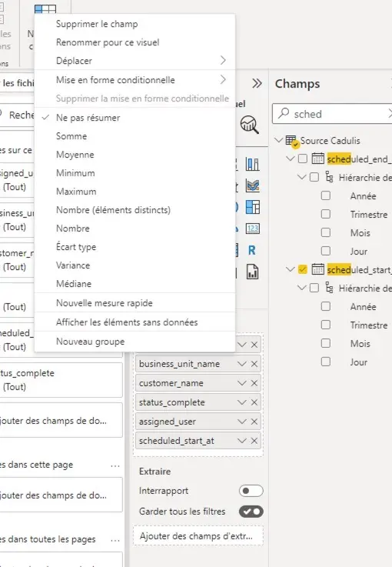This screenshot has height=567, width=392.
Task: Select Nombre (éléments distincts) aggregation
Action: pyautogui.click(x=135, y=210)
